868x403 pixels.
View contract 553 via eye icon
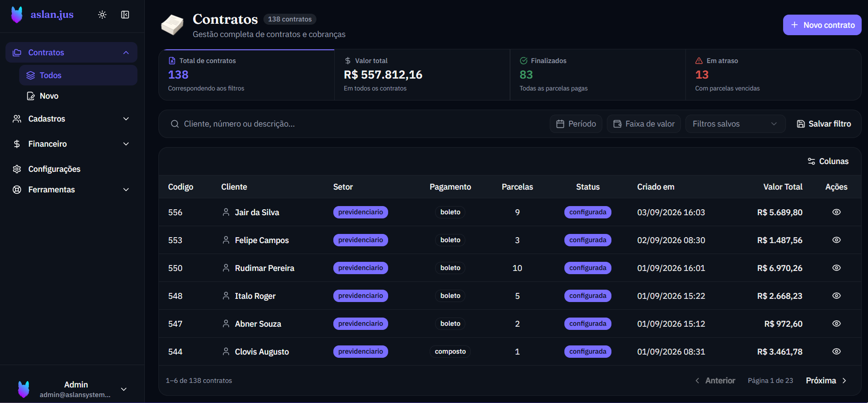[836, 240]
